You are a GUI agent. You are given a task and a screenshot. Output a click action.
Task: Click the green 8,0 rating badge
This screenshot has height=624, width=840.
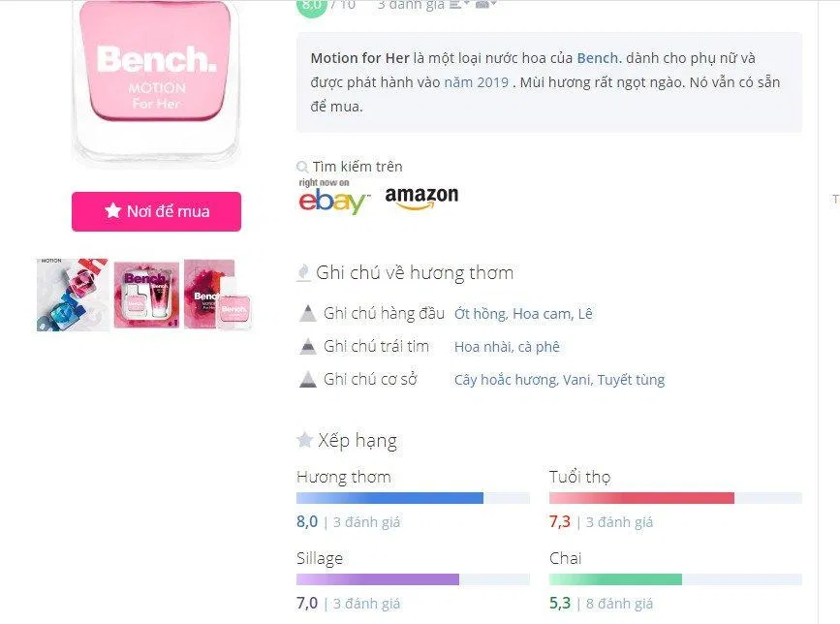pos(310,6)
